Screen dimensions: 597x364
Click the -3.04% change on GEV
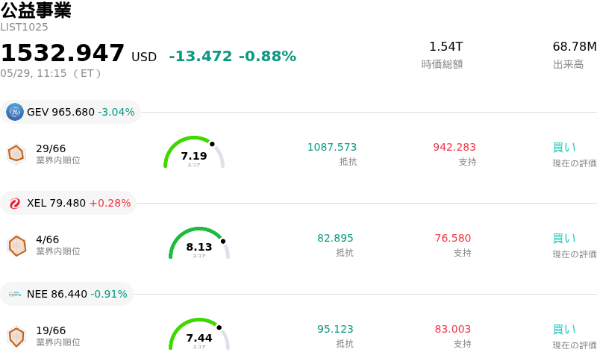click(x=116, y=112)
